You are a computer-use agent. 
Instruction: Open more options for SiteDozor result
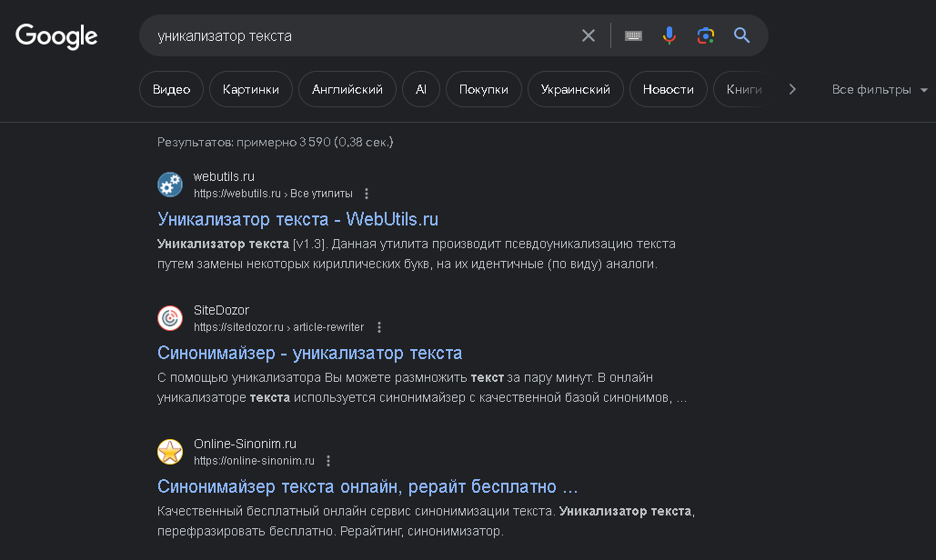379,327
